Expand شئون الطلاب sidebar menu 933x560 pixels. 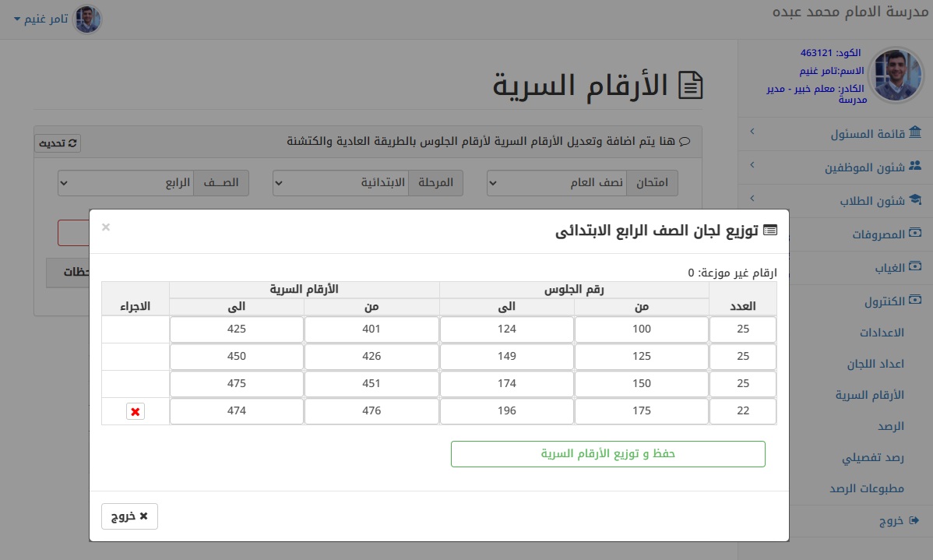[x=836, y=200]
